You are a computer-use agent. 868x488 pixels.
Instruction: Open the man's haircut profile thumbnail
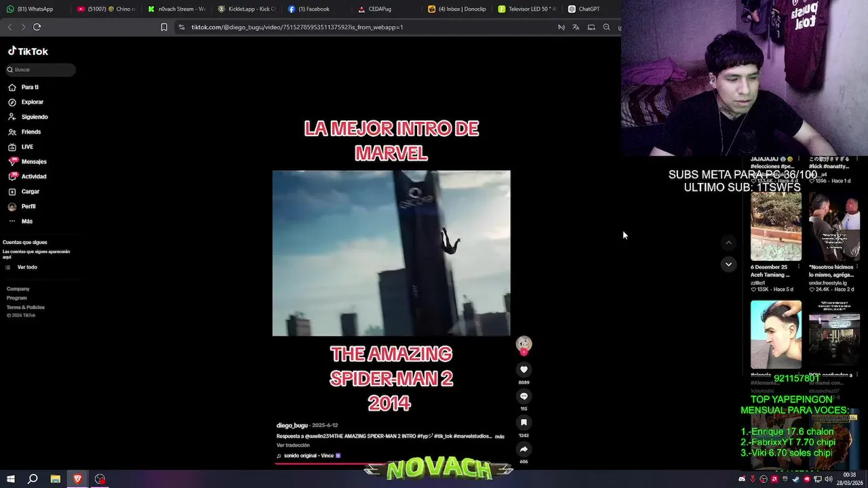coord(776,335)
